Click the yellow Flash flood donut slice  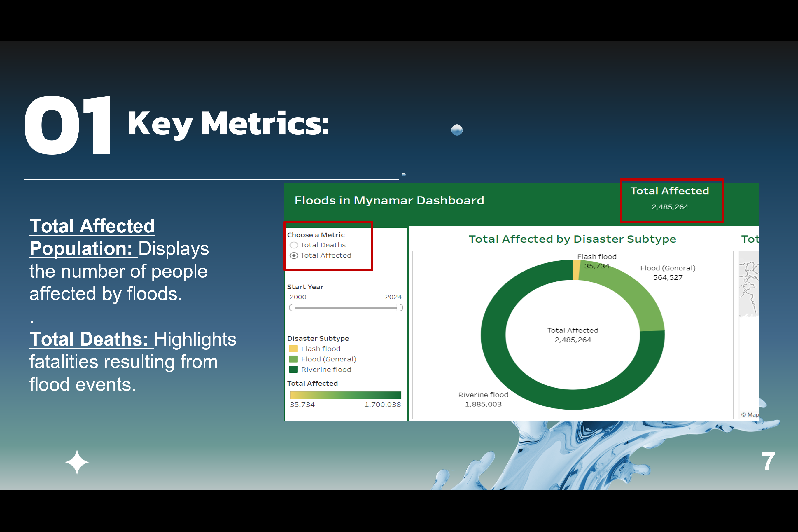pos(576,270)
